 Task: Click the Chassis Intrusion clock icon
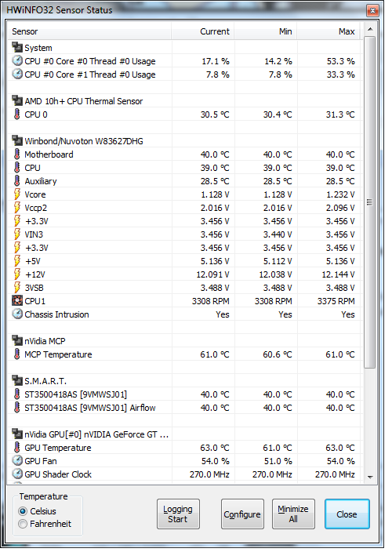pyautogui.click(x=17, y=314)
